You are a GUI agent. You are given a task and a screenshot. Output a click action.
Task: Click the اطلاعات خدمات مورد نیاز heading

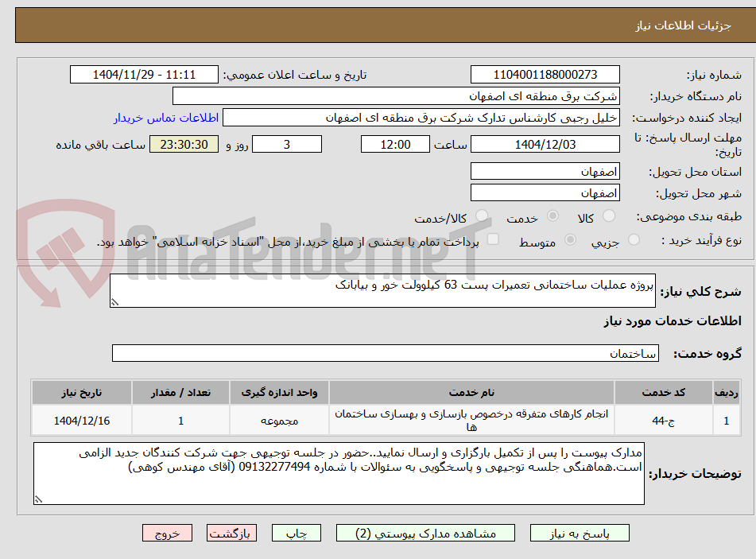pyautogui.click(x=673, y=321)
